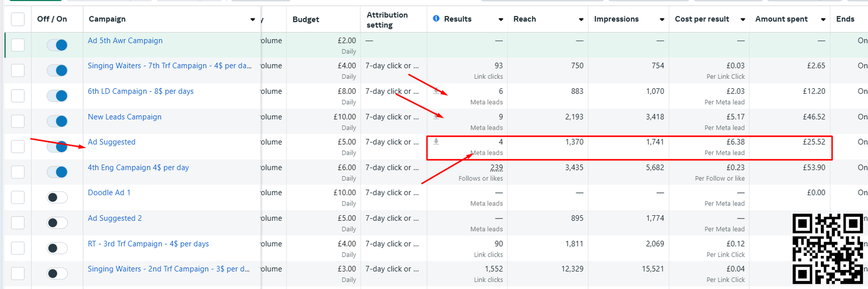Open the Ad Suggested campaign link
868x289 pixels.
coord(112,142)
